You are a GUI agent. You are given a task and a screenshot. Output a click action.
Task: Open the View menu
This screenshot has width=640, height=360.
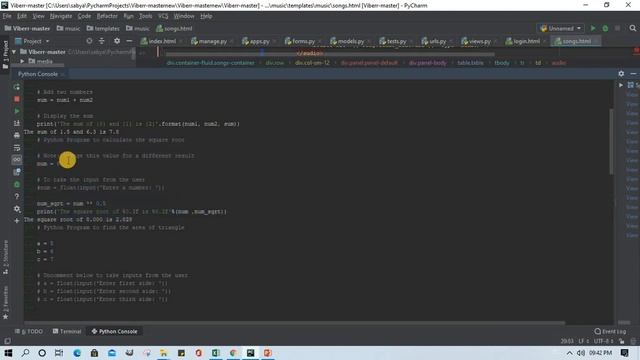[38, 16]
